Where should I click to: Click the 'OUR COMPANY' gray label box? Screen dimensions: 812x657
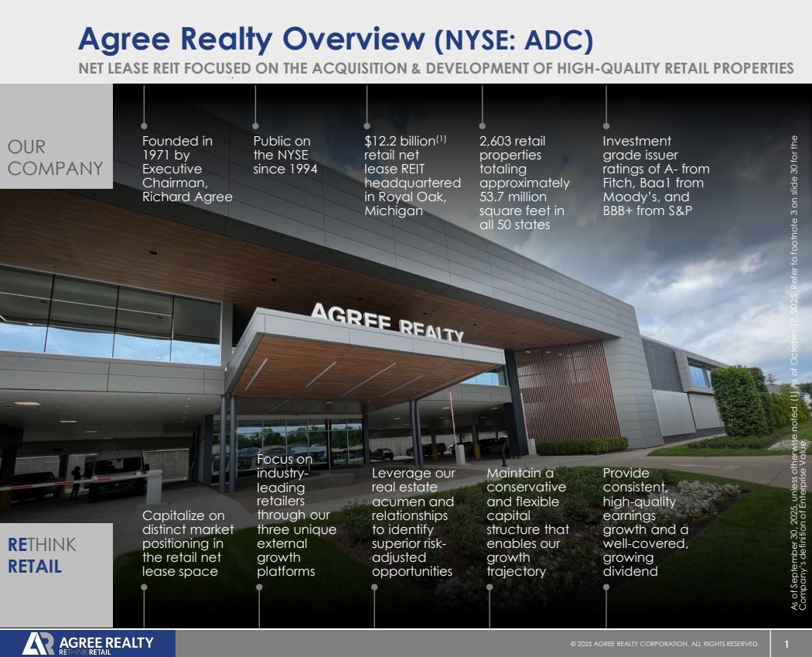(56, 136)
